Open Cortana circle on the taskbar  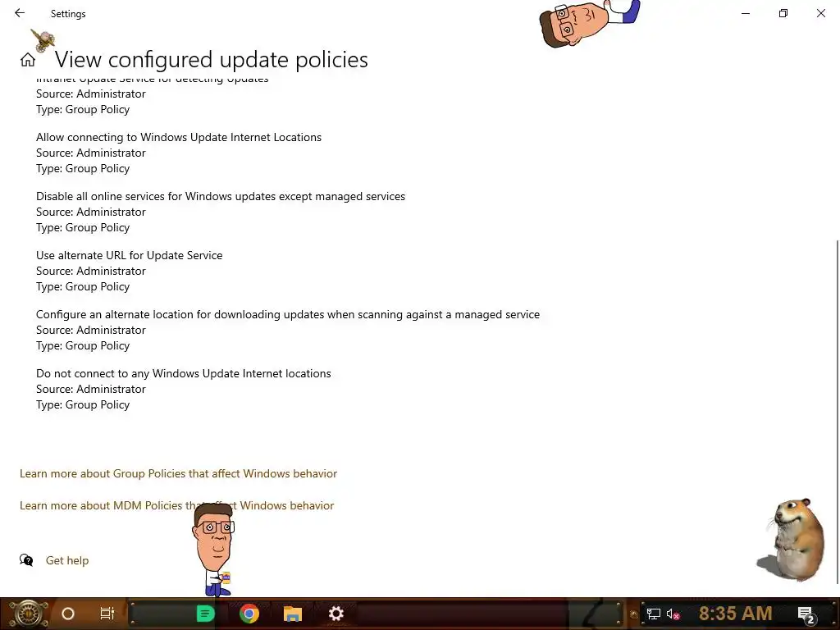coord(68,614)
